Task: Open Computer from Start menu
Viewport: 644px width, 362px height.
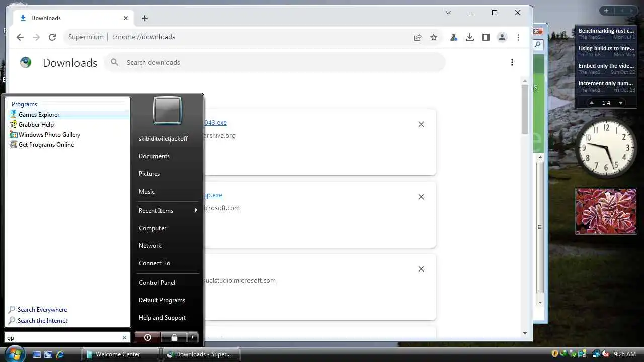Action: [168, 228]
